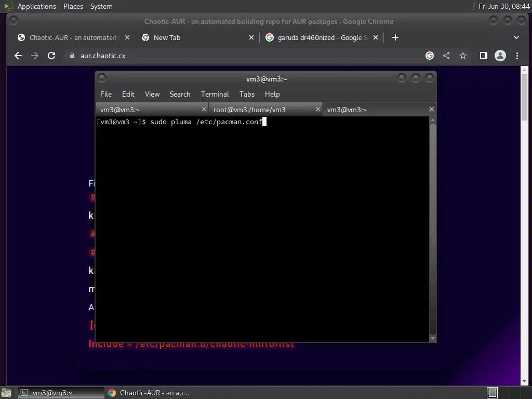The image size is (532, 399).
Task: Switch to vm3@vm3:~ taskbar window
Action: pyautogui.click(x=61, y=393)
